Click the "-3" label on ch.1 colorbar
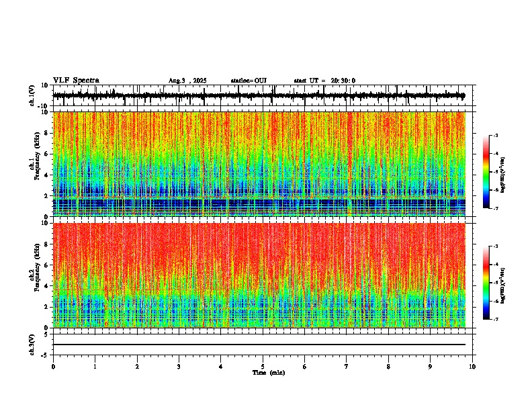 (496, 135)
